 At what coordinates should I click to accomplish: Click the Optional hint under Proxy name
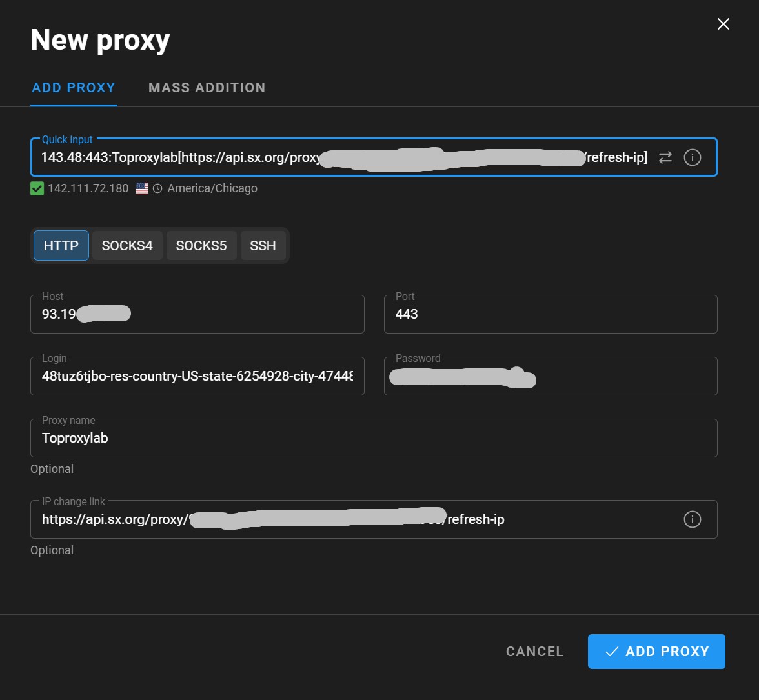52,469
